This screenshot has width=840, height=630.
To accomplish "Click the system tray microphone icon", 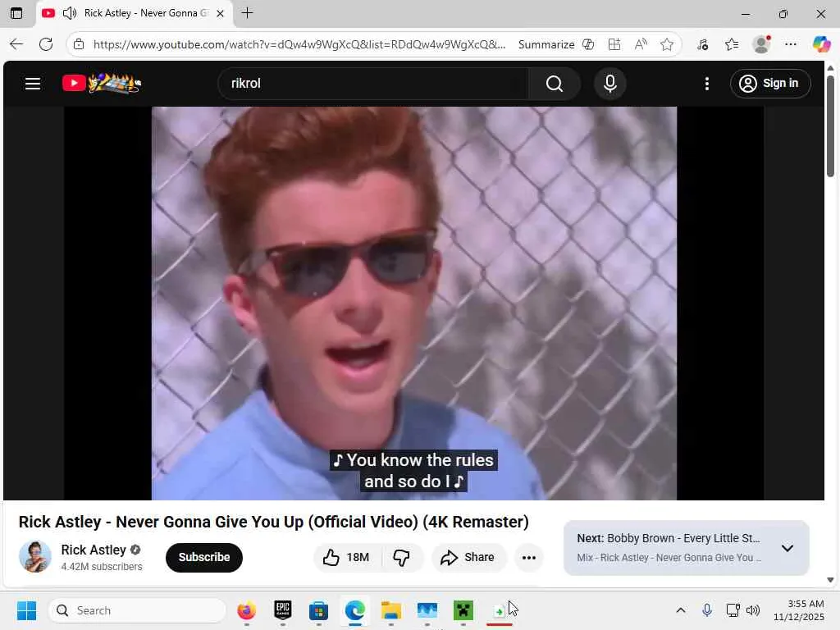I will (x=707, y=610).
